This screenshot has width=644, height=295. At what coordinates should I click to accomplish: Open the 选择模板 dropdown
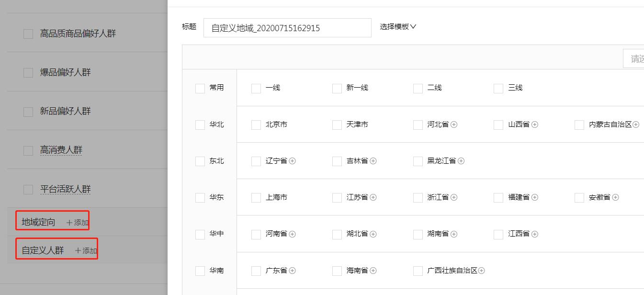398,27
